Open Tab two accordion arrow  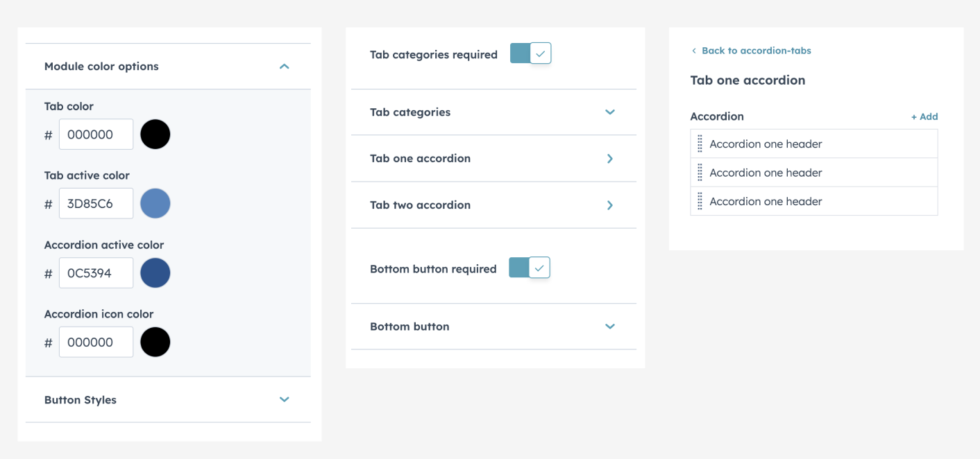pyautogui.click(x=610, y=205)
